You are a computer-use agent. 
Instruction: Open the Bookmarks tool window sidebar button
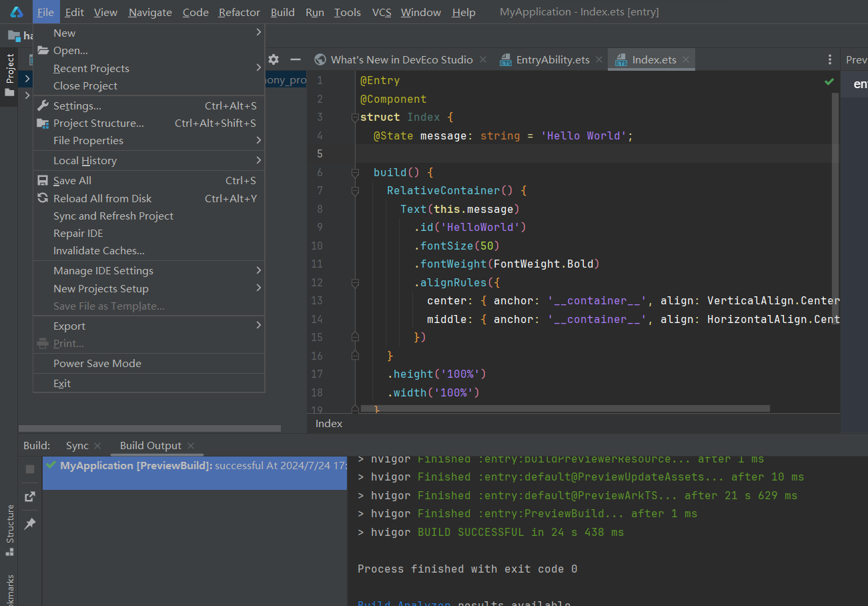pyautogui.click(x=9, y=589)
